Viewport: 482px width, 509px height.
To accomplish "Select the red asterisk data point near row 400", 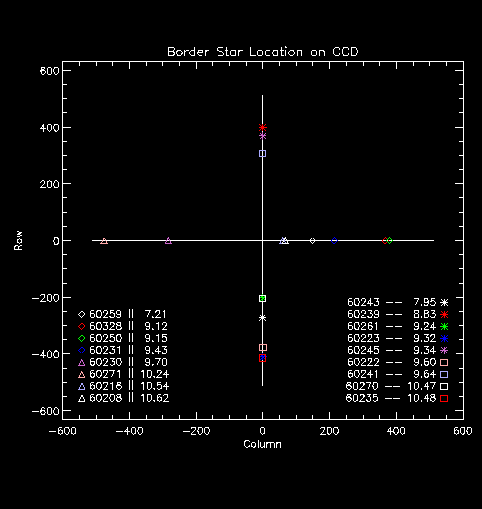I will pyautogui.click(x=263, y=127).
